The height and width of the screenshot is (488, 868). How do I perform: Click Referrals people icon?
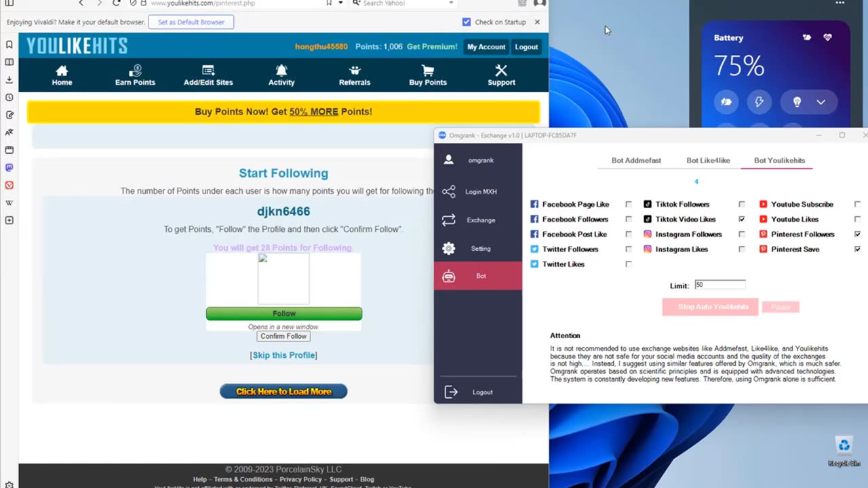[355, 70]
